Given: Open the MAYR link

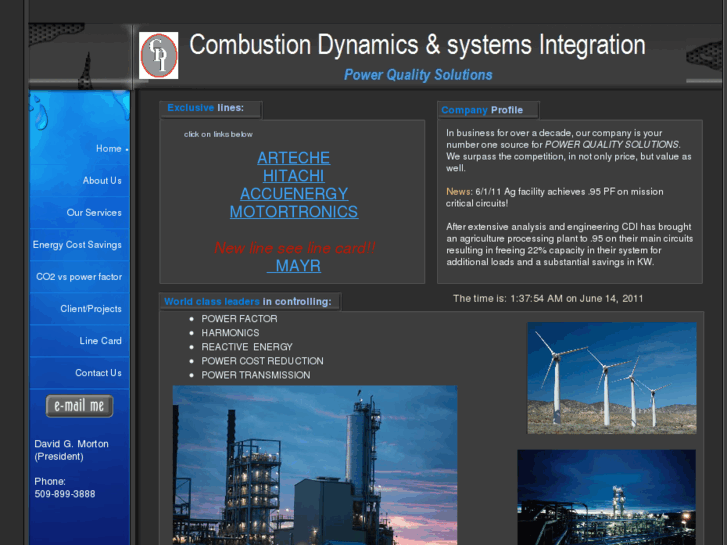Looking at the screenshot, I should click(x=297, y=267).
